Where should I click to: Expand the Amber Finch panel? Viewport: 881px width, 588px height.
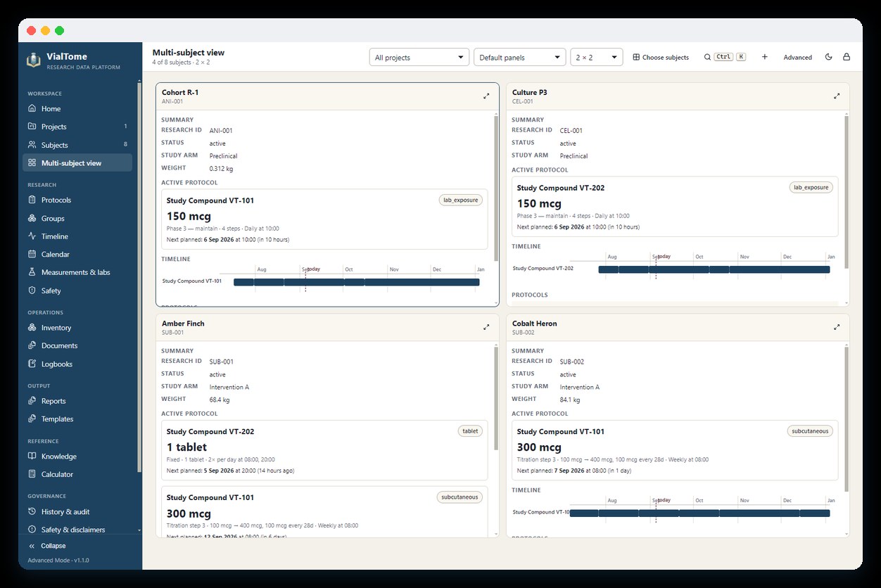click(x=486, y=327)
